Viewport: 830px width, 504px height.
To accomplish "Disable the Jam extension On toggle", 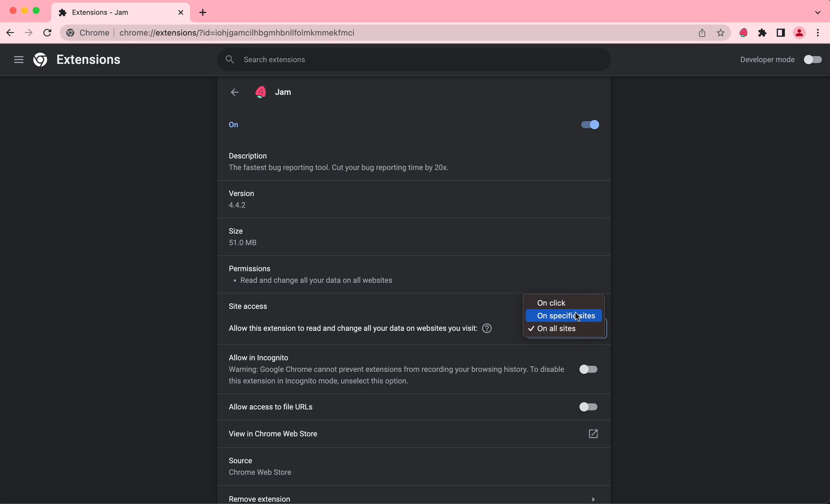I will (x=590, y=125).
